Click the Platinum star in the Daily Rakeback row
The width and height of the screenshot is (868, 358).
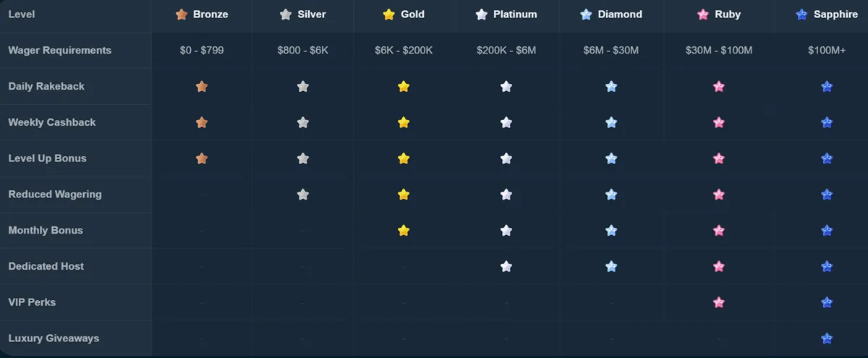506,87
